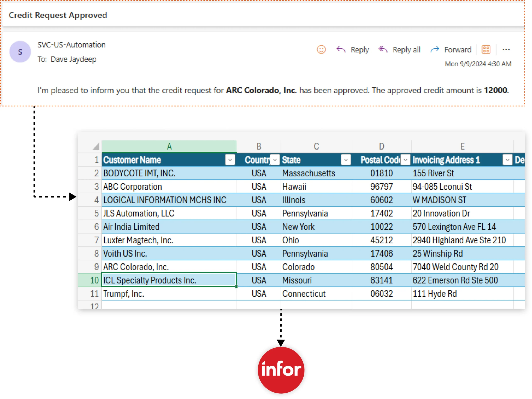
Task: Reply to the email
Action: [353, 50]
